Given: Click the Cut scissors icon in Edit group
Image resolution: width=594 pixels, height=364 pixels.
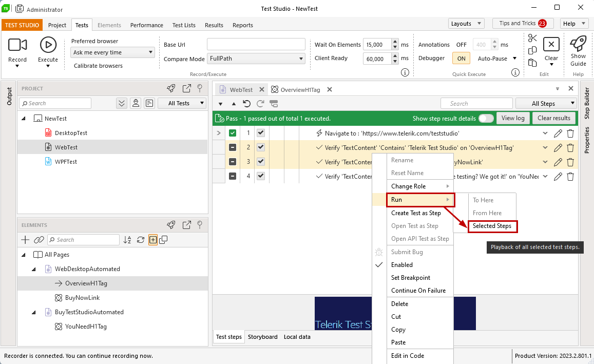Looking at the screenshot, I should 532,38.
